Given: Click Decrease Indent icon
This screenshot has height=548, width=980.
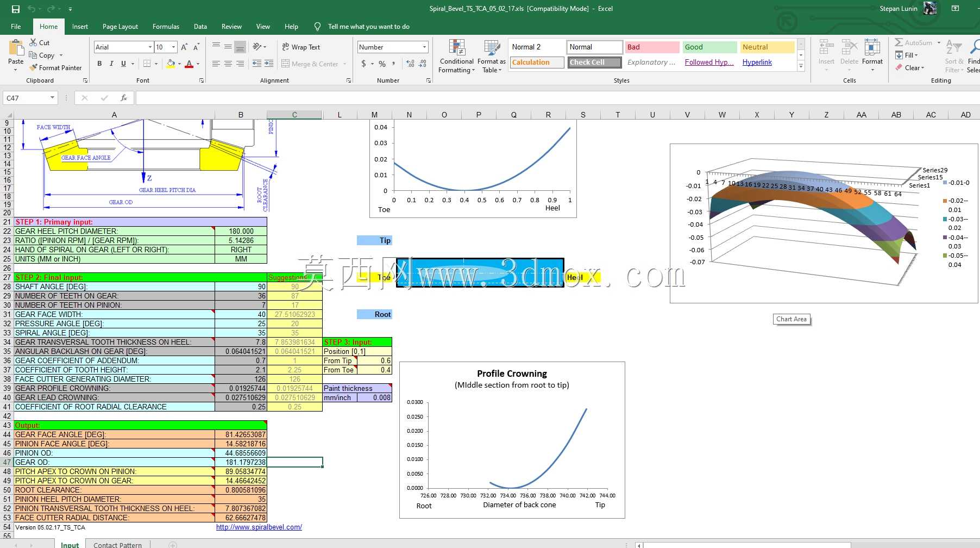Looking at the screenshot, I should [x=257, y=64].
